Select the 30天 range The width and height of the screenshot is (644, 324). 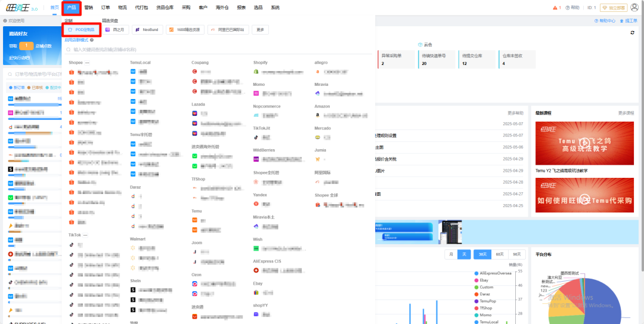click(482, 255)
